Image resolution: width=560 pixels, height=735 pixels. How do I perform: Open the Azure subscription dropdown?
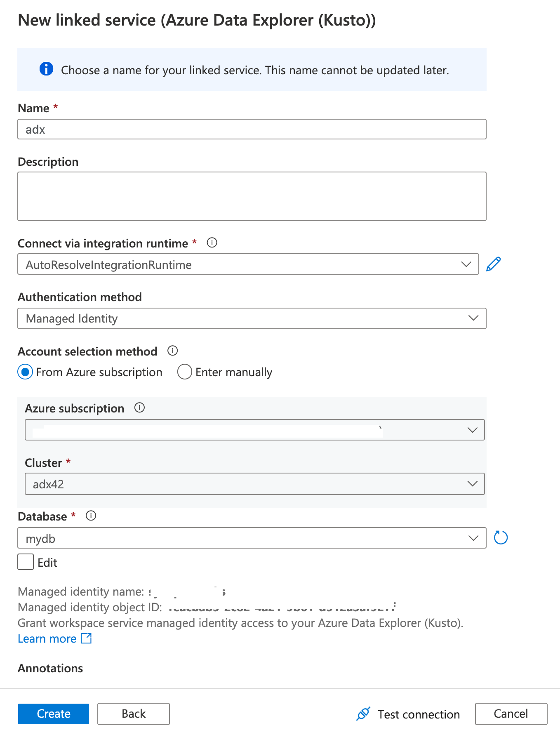254,430
